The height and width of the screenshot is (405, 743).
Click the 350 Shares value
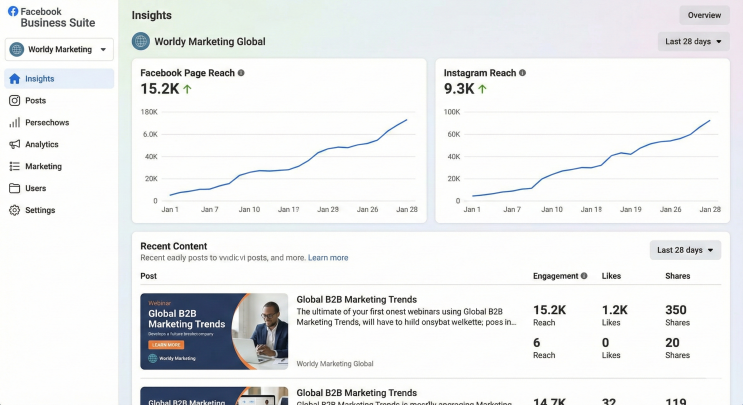[x=676, y=310]
